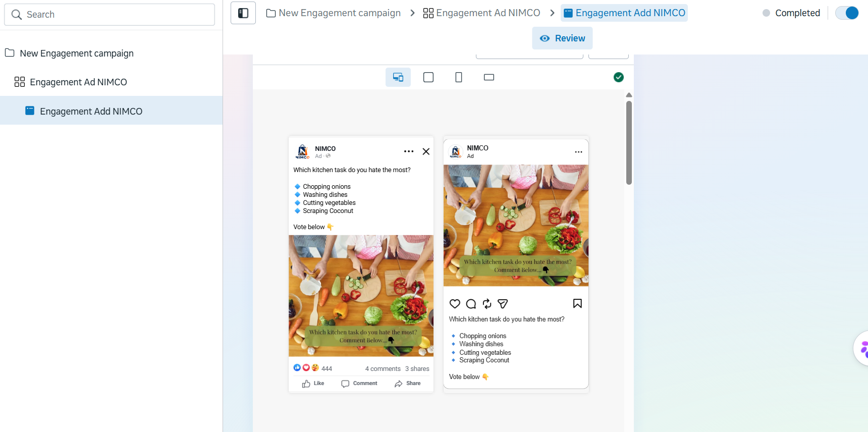
Task: Click the Review button
Action: pos(562,38)
